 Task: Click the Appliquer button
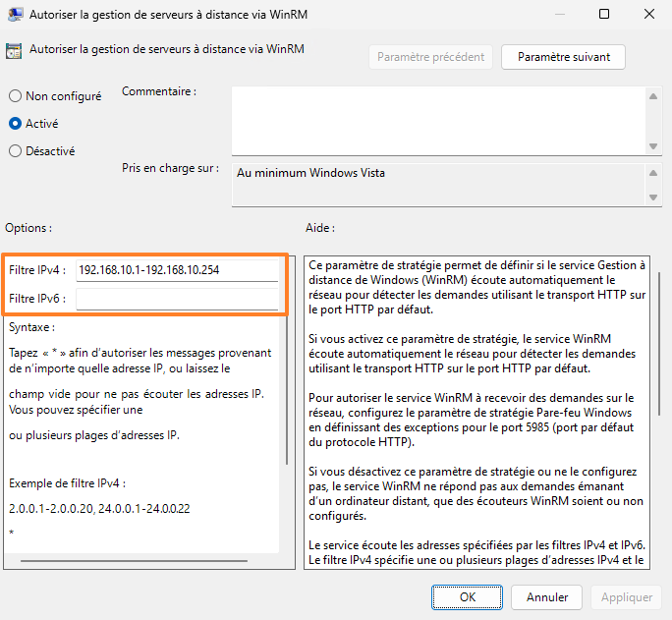(626, 596)
